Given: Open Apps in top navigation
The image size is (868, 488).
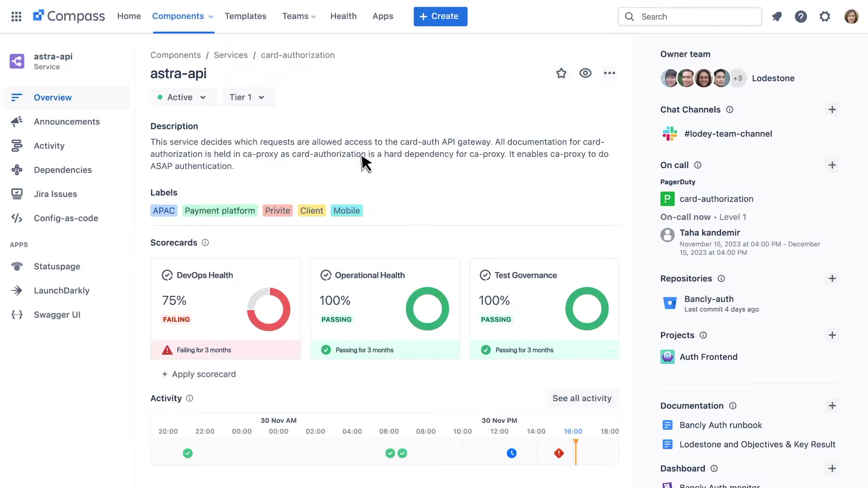Looking at the screenshot, I should (382, 16).
